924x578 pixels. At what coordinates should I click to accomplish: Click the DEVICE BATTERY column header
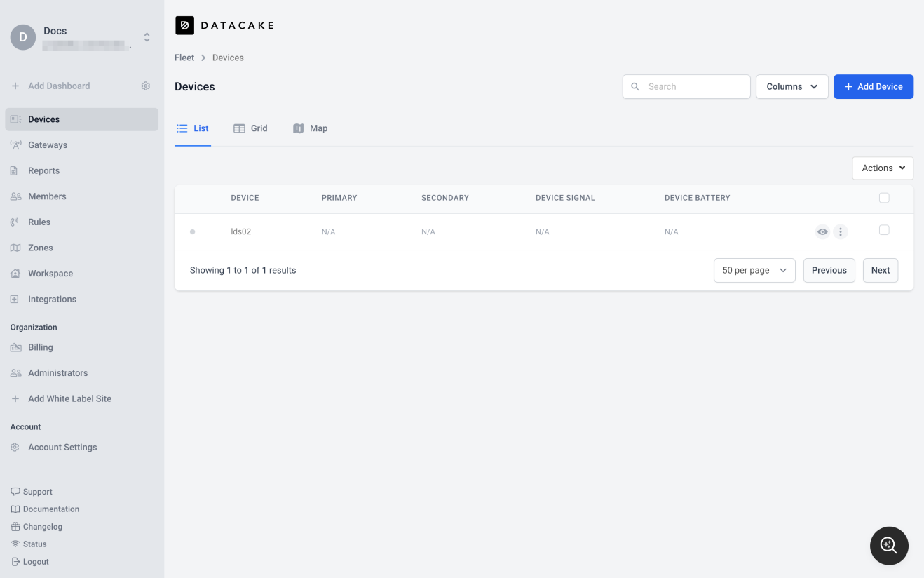coord(698,198)
